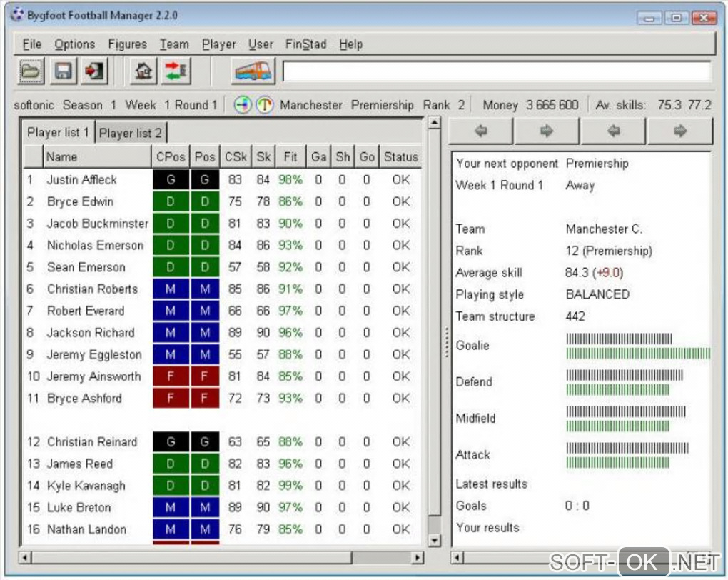Viewport: 728px width, 580px height.
Task: Click the quit/exit door toolbar icon
Action: (x=94, y=71)
